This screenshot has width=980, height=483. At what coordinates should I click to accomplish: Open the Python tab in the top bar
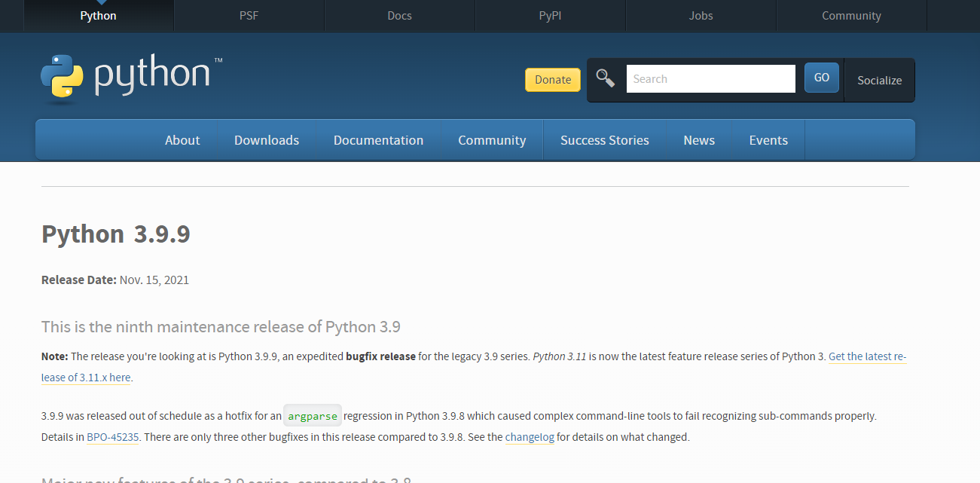coord(98,16)
